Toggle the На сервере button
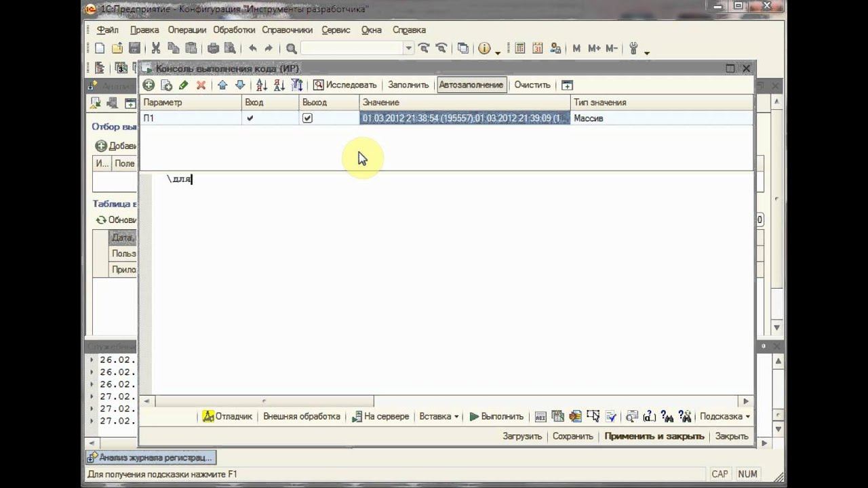 (x=380, y=416)
